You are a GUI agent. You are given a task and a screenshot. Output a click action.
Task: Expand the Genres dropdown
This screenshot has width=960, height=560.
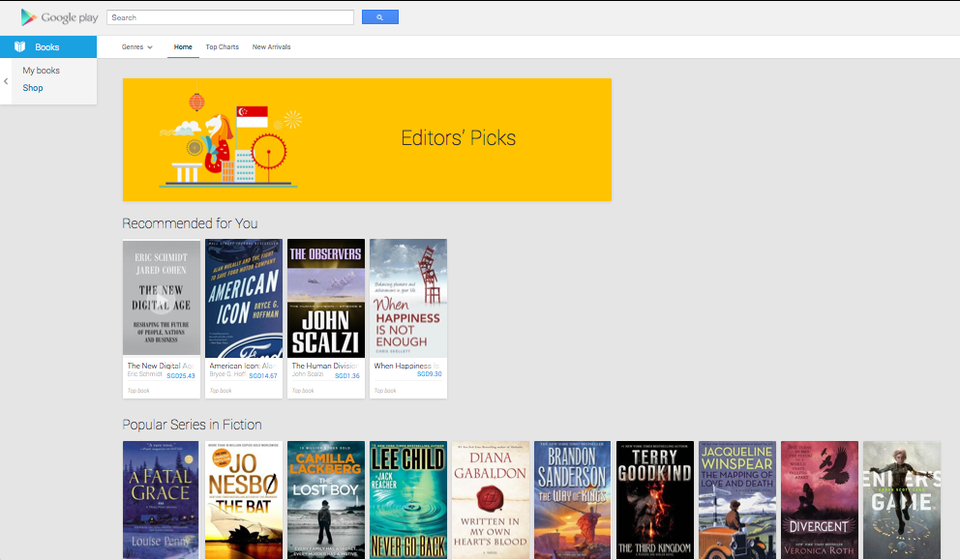point(136,47)
